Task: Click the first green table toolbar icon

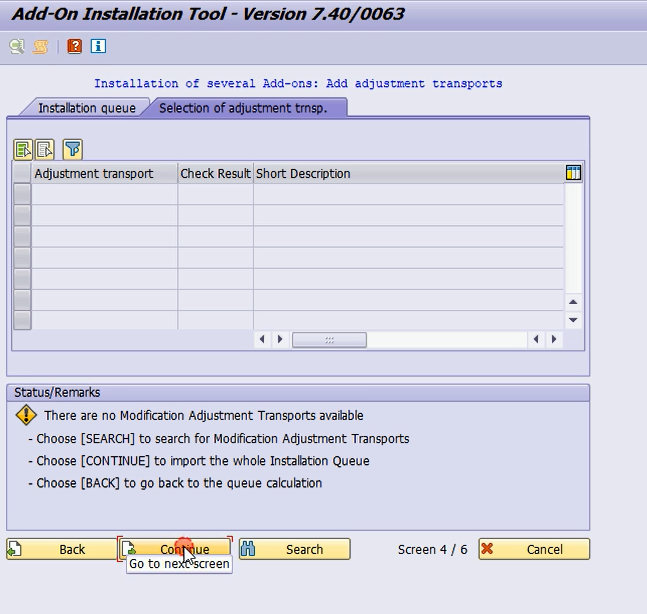Action: (23, 150)
